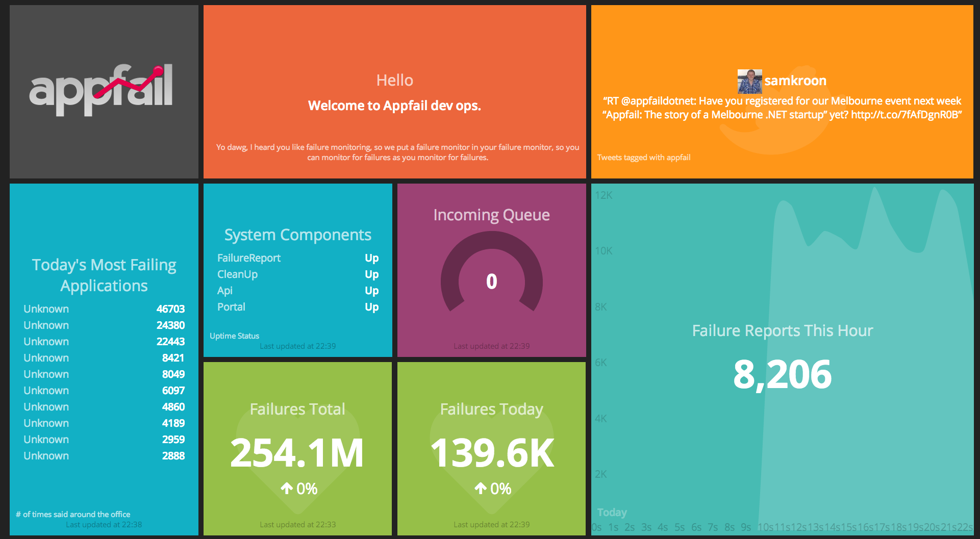Click the 'Tweets tagged with appfail' caption
Image resolution: width=980 pixels, height=539 pixels.
click(x=644, y=158)
